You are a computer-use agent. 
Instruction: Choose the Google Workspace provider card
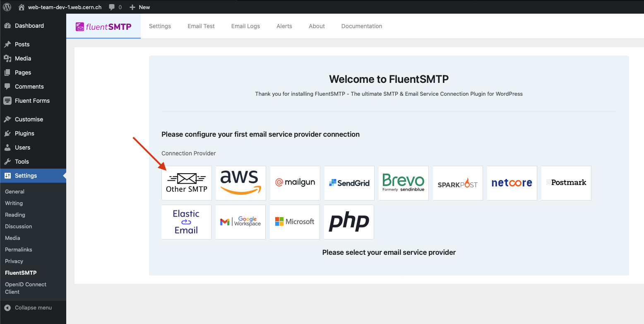click(240, 222)
